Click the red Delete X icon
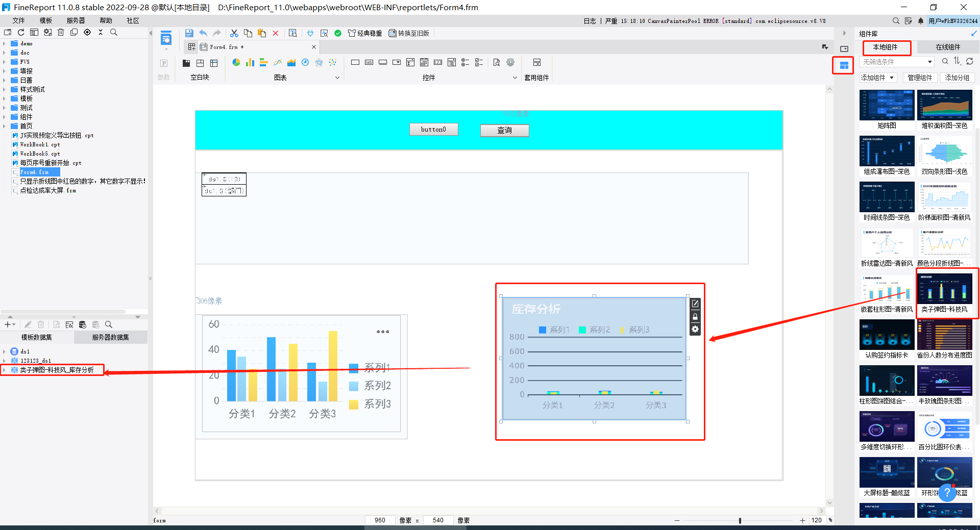Screen dimensions: 980x530 pos(276,33)
